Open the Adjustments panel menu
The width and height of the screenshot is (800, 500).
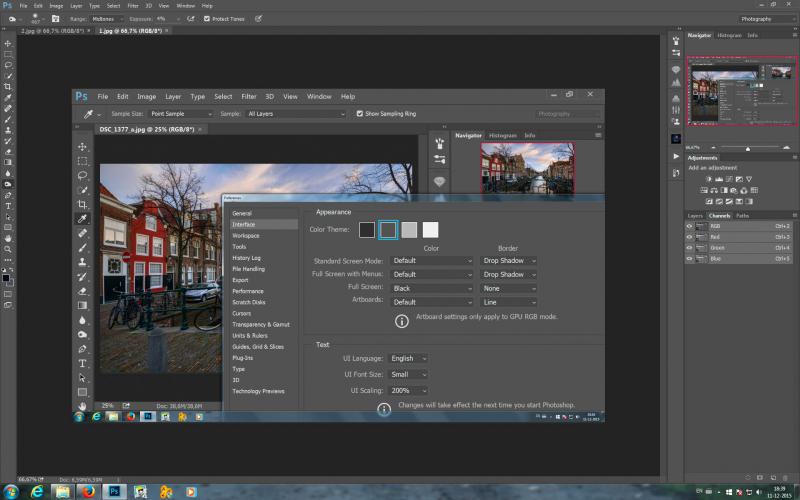794,158
